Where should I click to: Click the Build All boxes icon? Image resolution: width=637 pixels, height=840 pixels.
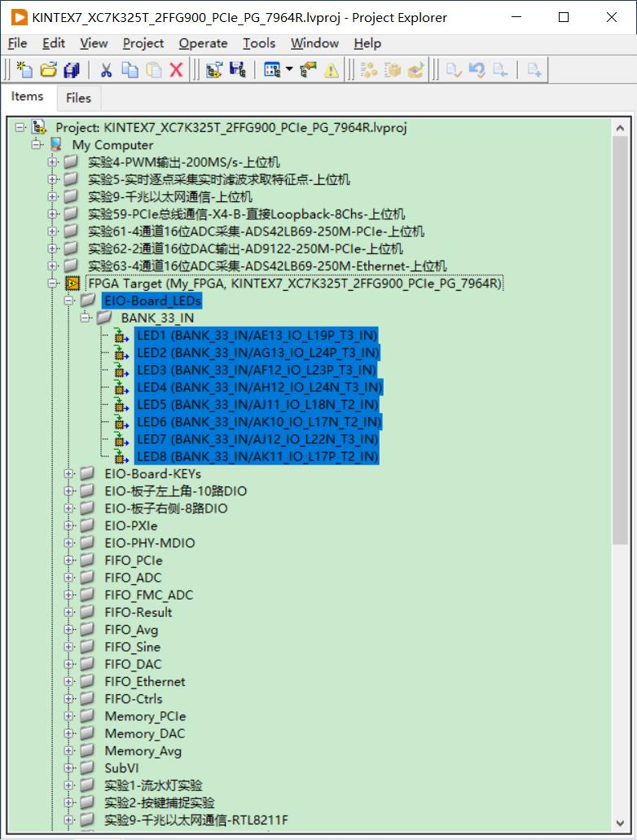click(368, 69)
